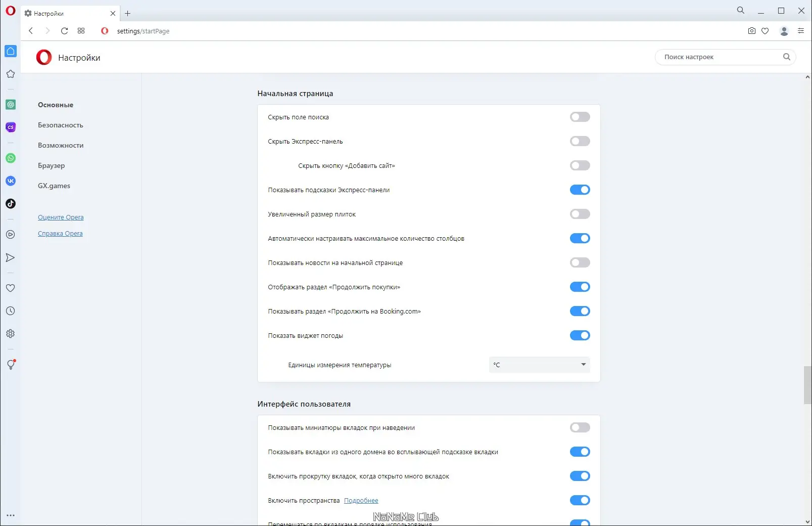Click the "Поиск настроек" search field
The height and width of the screenshot is (526, 812).
[721, 57]
